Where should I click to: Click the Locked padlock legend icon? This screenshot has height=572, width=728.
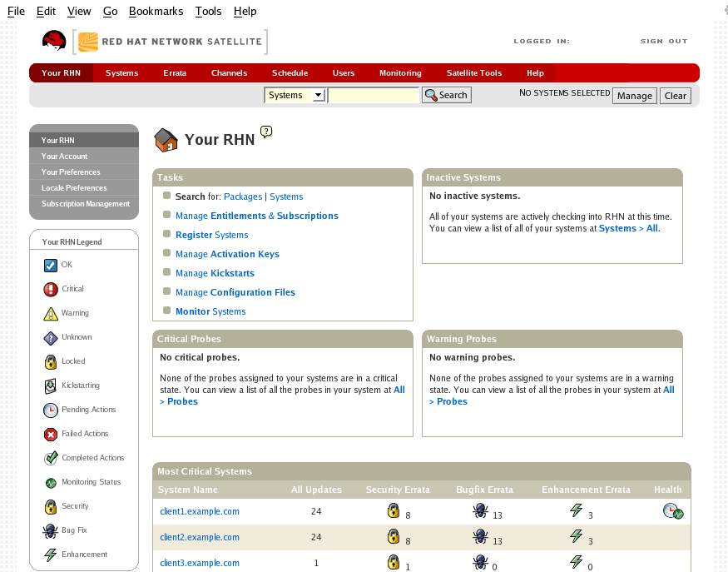click(x=51, y=362)
